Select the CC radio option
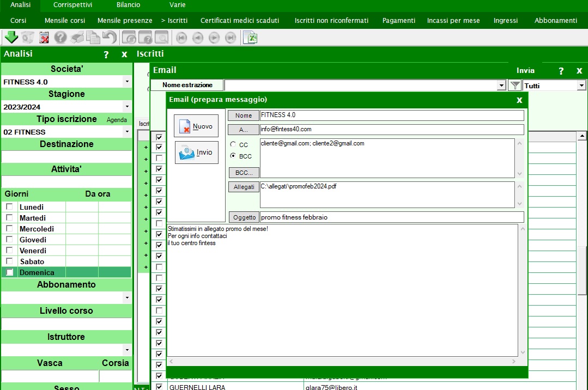 (x=233, y=144)
